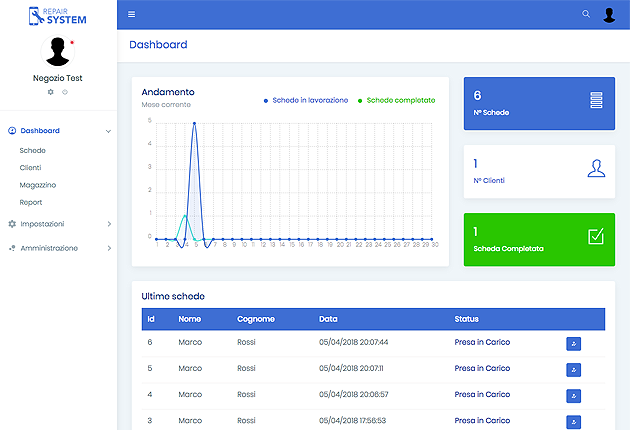Open Schede from the sidebar
Viewport: 630px width, 430px height.
[x=33, y=150]
